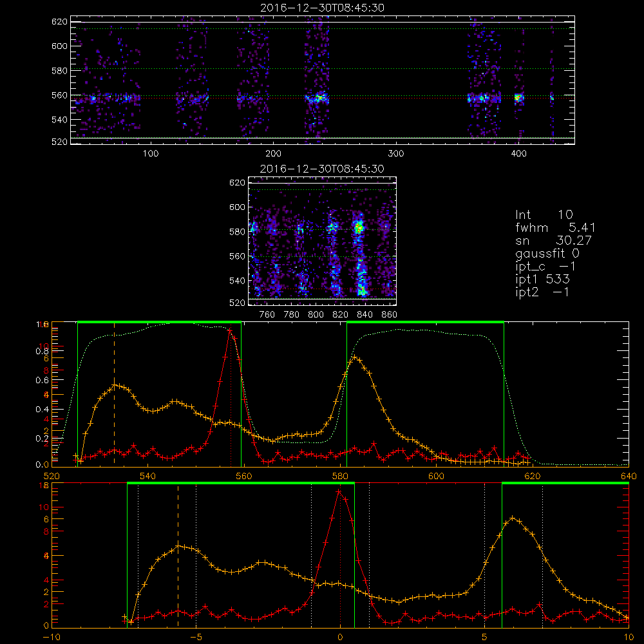The image size is (644, 644).
Task: Click the 'ipt1 533' parameter text
Action: [x=542, y=279]
